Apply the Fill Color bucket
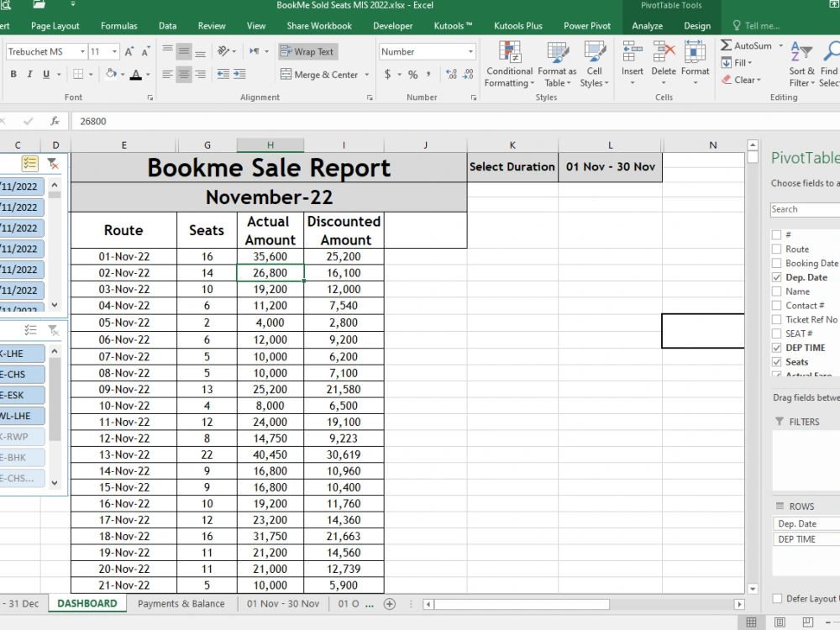This screenshot has height=630, width=840. [x=111, y=74]
